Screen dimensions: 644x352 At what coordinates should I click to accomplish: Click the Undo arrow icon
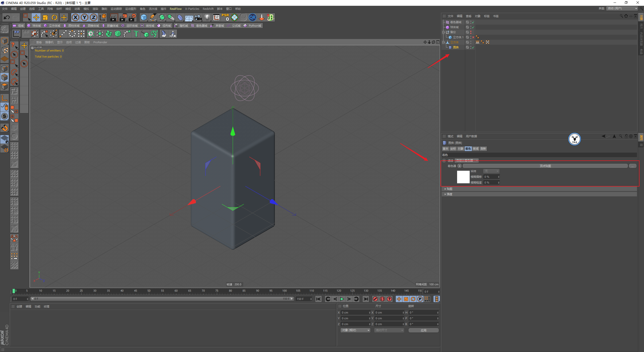(7, 17)
